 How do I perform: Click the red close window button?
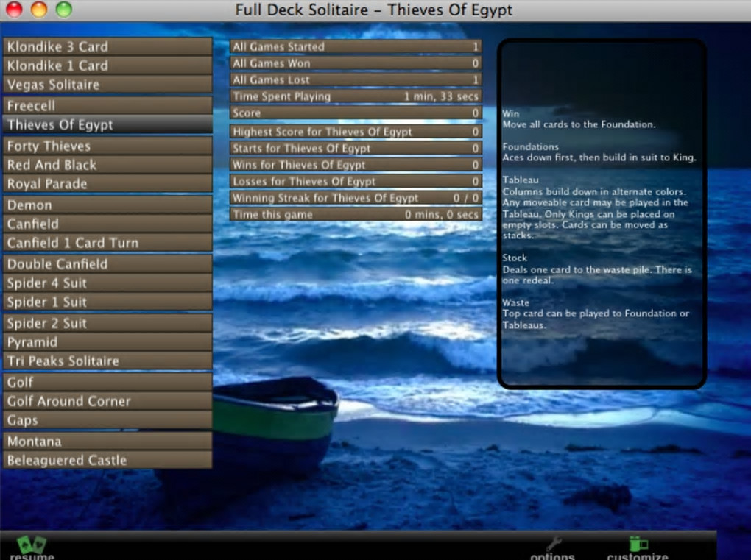pos(15,9)
